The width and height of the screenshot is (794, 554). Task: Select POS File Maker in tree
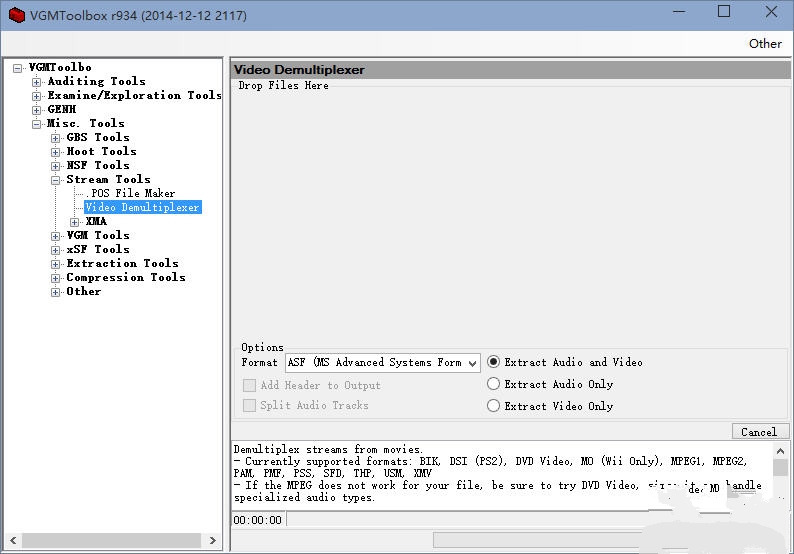click(132, 194)
